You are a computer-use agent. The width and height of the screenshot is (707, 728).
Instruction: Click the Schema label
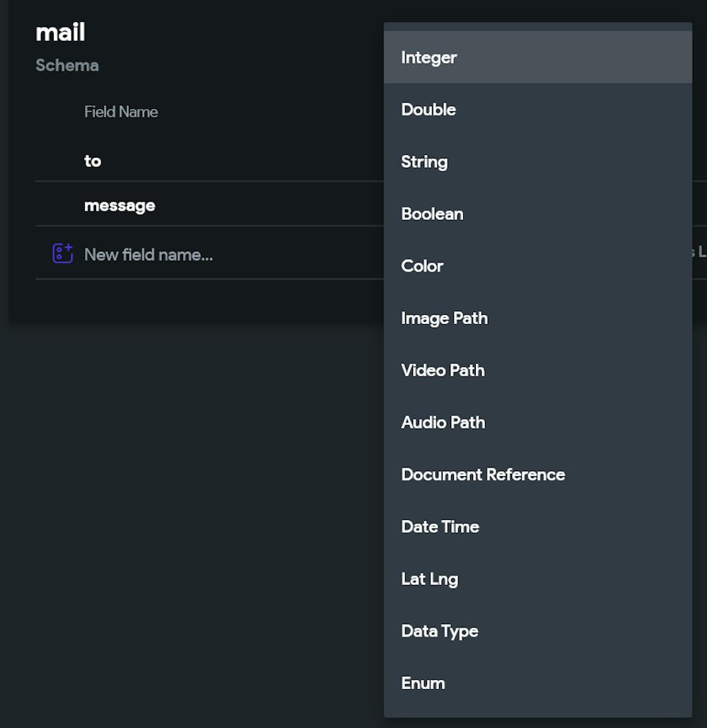pos(67,66)
